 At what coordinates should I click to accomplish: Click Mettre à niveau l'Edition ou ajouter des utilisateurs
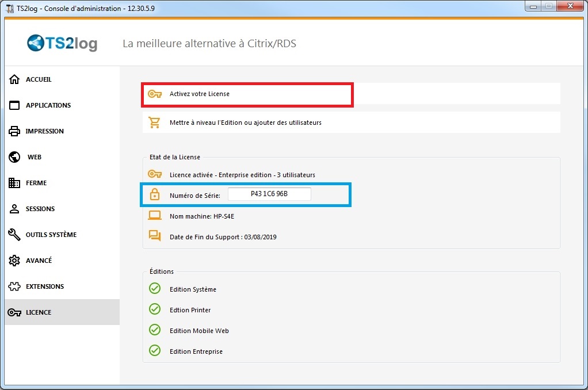click(352, 123)
